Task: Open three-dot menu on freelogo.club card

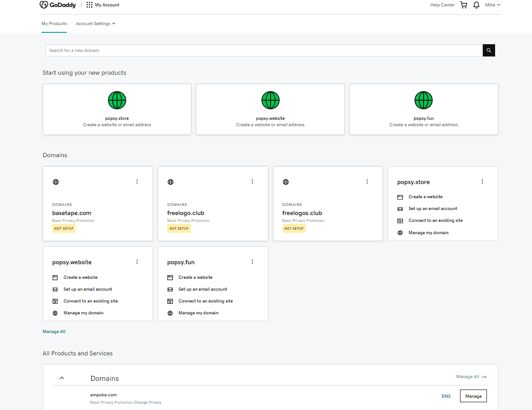Action: pos(252,182)
